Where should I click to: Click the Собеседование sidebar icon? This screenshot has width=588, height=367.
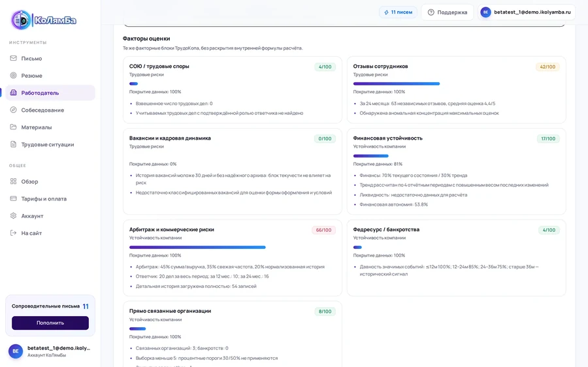click(14, 110)
